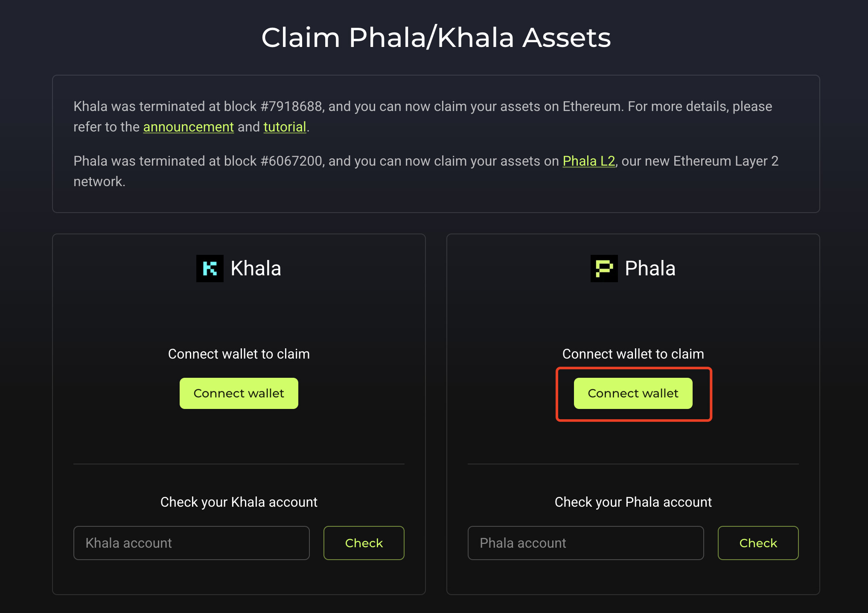Click the Claim Phala/Khala Assets page title

[436, 38]
